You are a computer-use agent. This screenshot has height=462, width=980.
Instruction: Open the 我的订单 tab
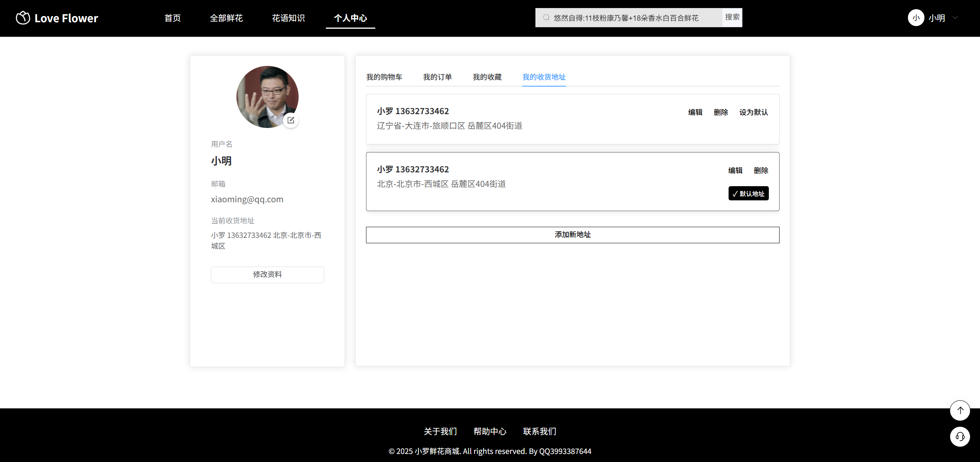[437, 77]
